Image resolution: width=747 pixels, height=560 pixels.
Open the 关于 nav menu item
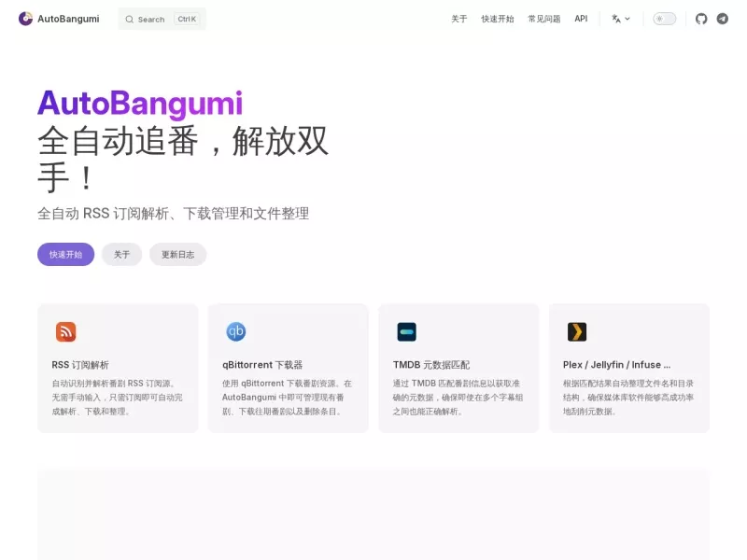(x=459, y=19)
